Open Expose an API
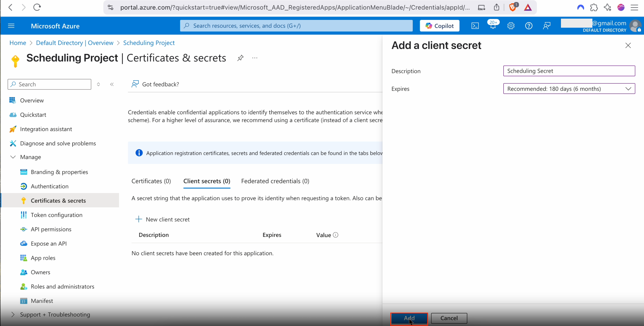 click(x=49, y=244)
